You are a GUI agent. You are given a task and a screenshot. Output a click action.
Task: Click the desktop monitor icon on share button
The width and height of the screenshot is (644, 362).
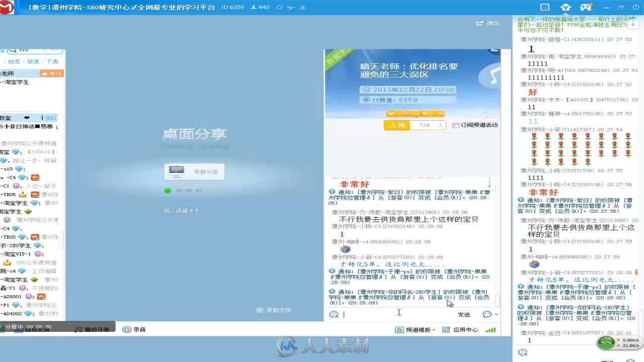coord(176,171)
